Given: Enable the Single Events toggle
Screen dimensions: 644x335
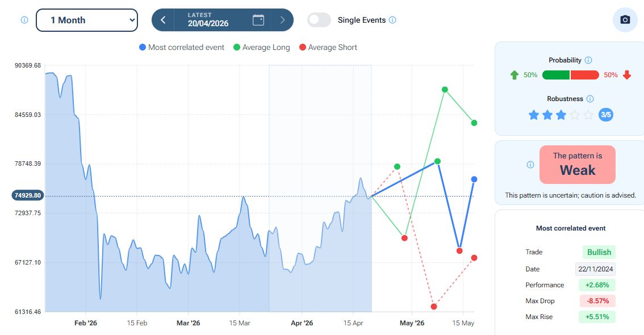Looking at the screenshot, I should tap(319, 20).
